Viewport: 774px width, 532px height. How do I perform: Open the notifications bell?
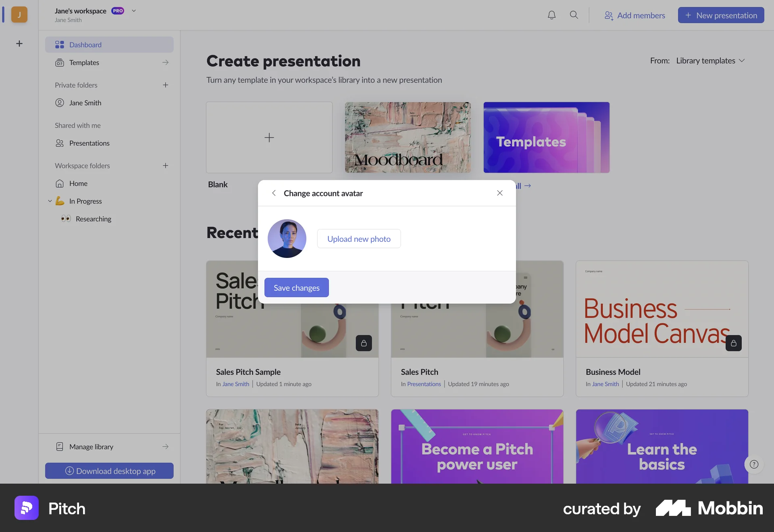pos(551,15)
